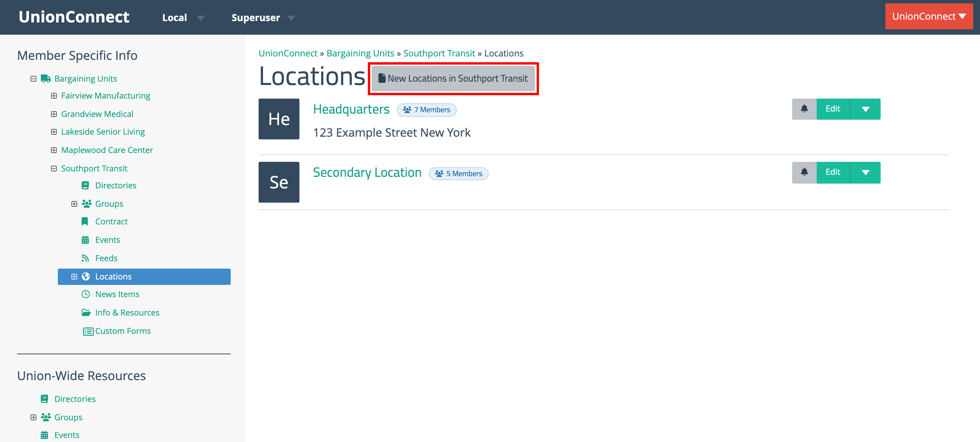The image size is (980, 442).
Task: Collapse the Southport Transit node
Action: coord(54,168)
